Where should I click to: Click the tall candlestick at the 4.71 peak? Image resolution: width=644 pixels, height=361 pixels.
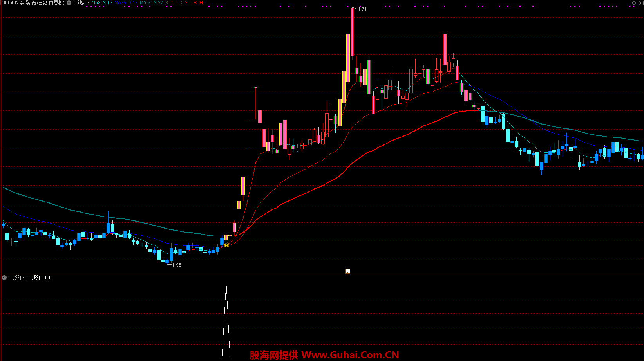point(353,32)
